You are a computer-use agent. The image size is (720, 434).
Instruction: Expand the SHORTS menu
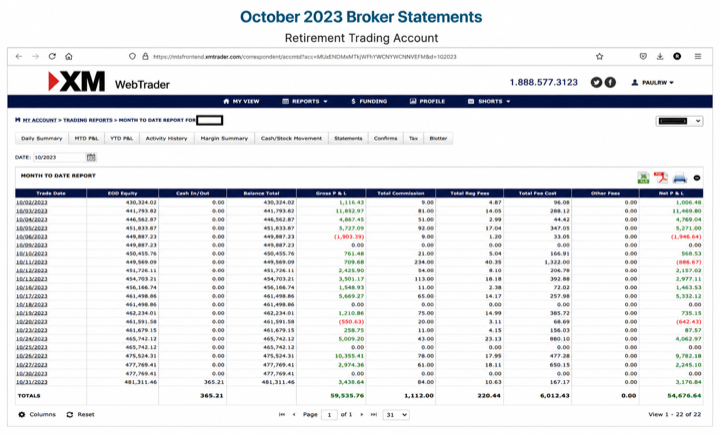click(x=489, y=101)
